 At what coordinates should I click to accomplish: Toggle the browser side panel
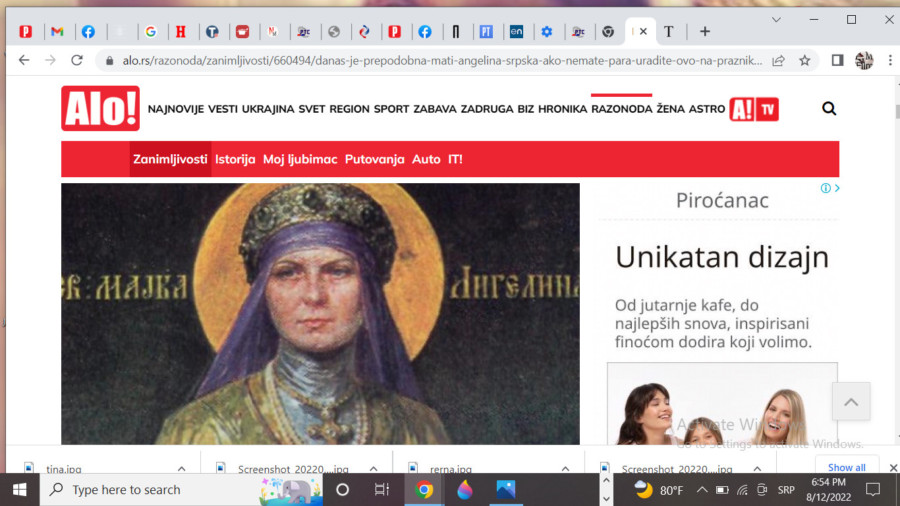click(837, 60)
